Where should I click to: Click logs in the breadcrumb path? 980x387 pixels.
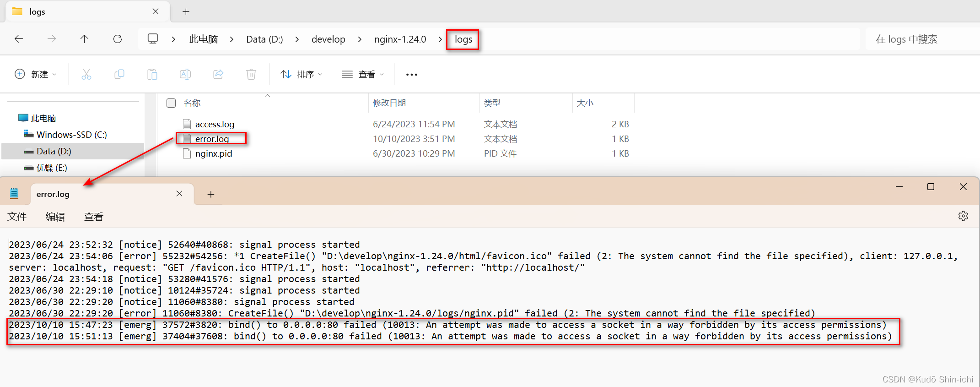coord(463,39)
